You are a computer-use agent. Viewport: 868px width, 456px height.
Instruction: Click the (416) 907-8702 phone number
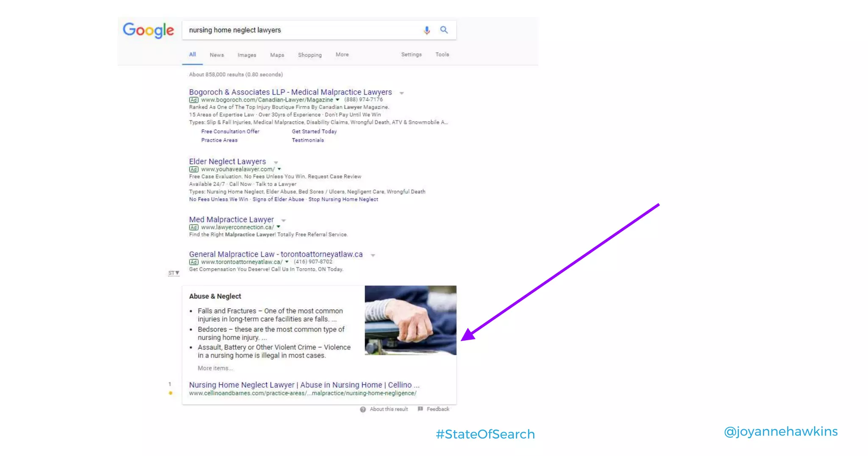point(313,262)
